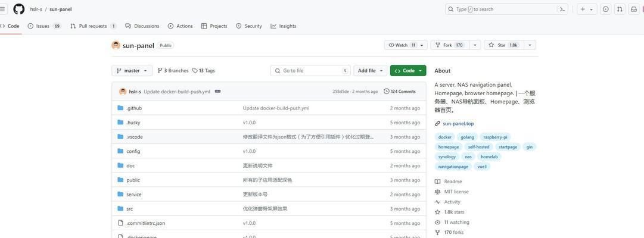The image size is (644, 238).
Task: Open the public folder
Action: [133, 180]
